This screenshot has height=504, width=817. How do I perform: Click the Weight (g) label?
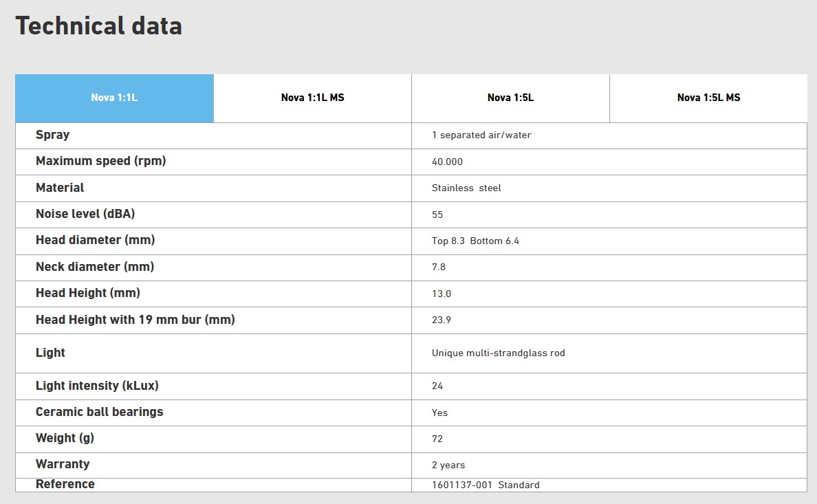65,438
